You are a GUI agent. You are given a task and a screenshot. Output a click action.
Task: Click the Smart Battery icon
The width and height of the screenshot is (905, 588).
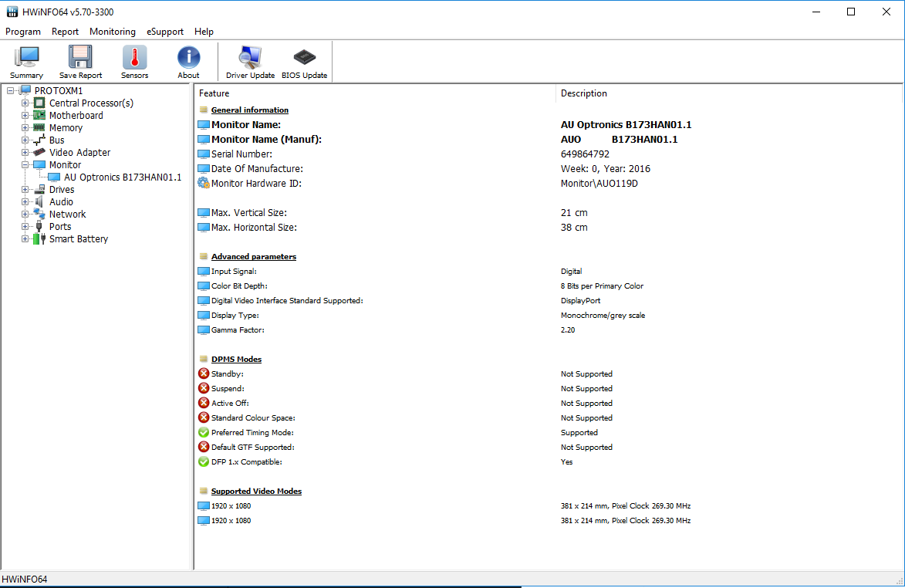39,239
